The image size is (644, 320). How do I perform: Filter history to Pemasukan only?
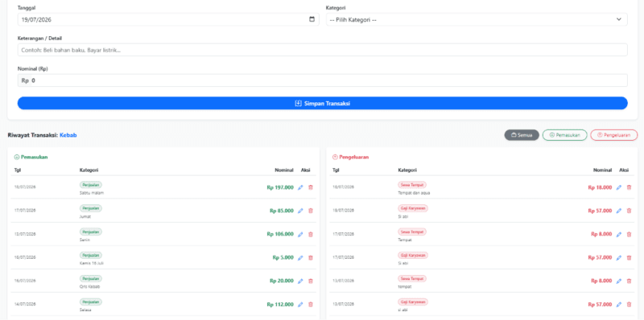[565, 135]
